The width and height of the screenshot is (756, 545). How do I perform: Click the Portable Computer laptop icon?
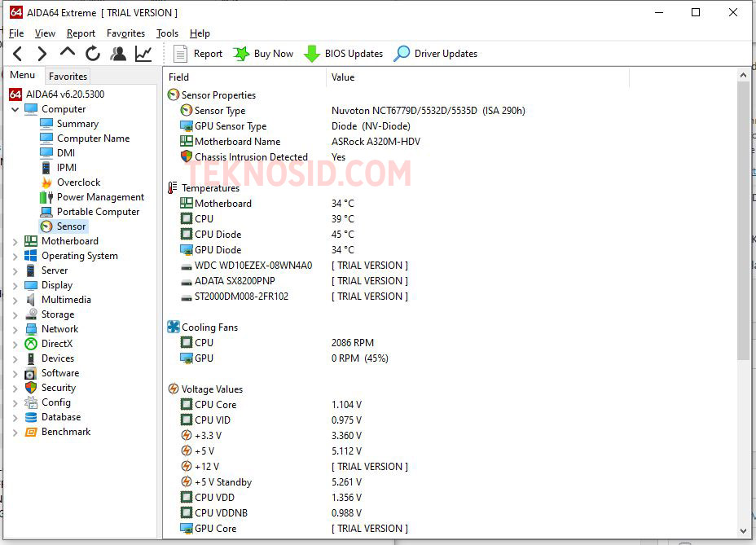tap(46, 212)
